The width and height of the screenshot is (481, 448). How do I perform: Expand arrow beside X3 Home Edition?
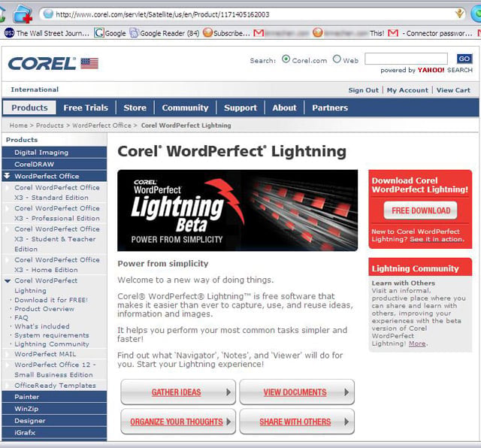click(8, 260)
